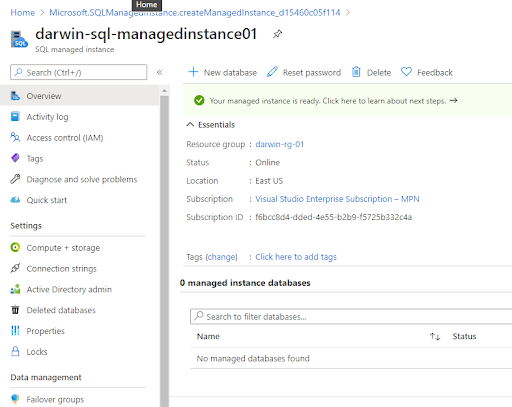Click the Quick start cloud icon
The image size is (512, 407).
coord(15,200)
